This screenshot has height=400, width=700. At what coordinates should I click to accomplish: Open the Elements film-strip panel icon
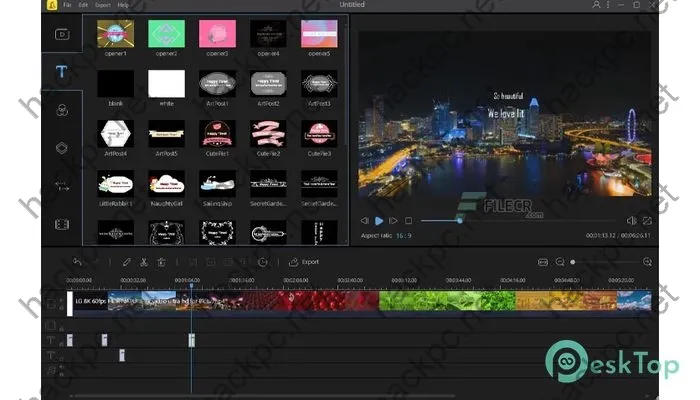click(62, 223)
